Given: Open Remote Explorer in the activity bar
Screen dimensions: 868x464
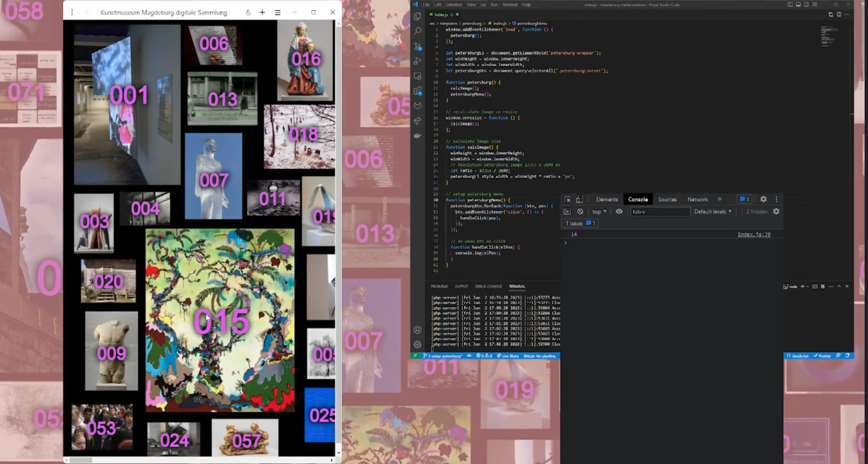Looking at the screenshot, I should [418, 76].
